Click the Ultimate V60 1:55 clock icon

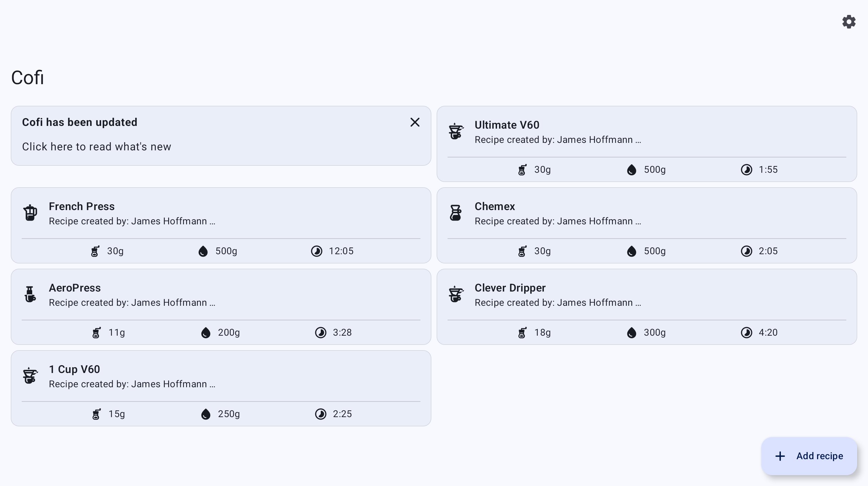coord(746,170)
